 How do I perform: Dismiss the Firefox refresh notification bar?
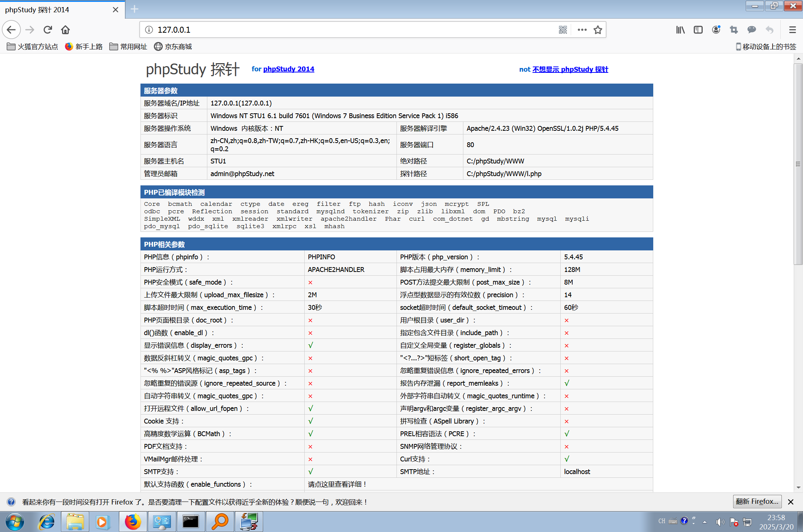click(791, 502)
